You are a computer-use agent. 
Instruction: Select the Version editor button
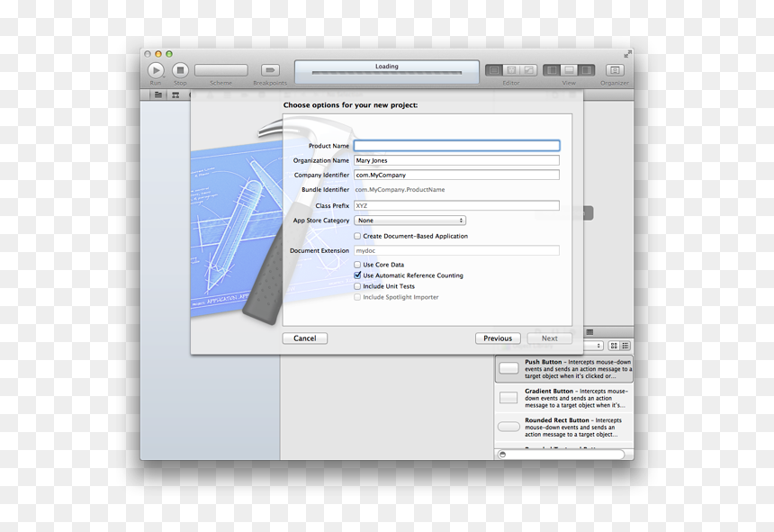click(x=528, y=70)
